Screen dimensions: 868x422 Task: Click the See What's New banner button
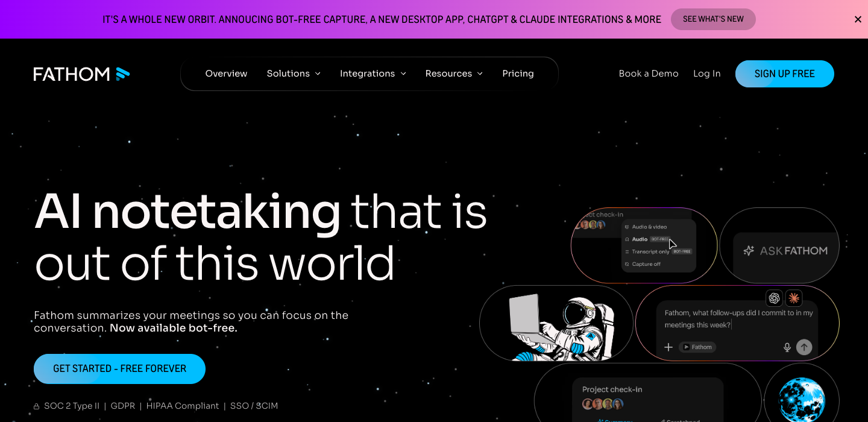713,19
